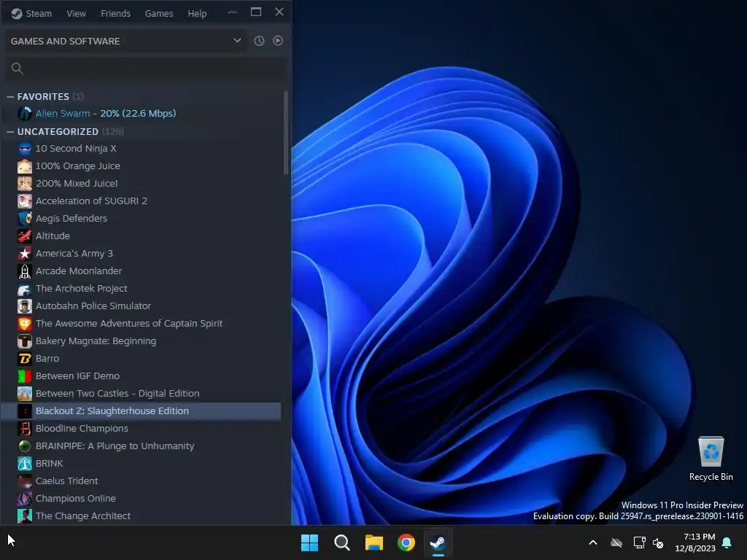Click the BRAINPIPE game icon
This screenshot has height=560, width=747.
click(x=25, y=446)
